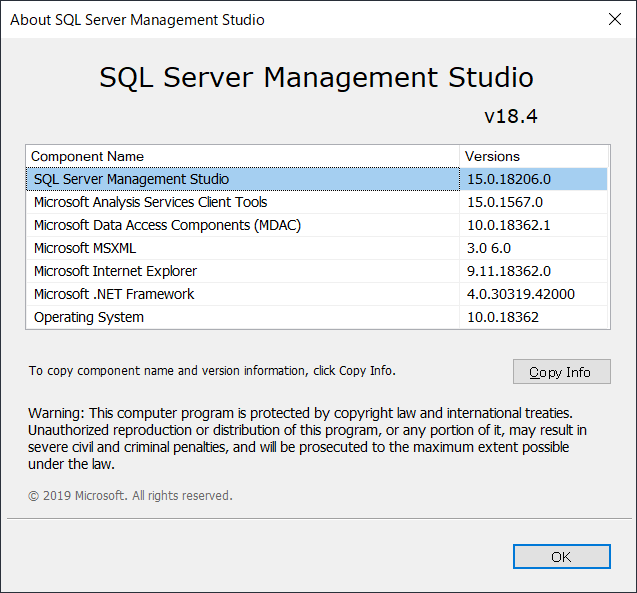Click the MSXML version 3.0 6.0 cell
637x593 pixels.
tap(489, 248)
